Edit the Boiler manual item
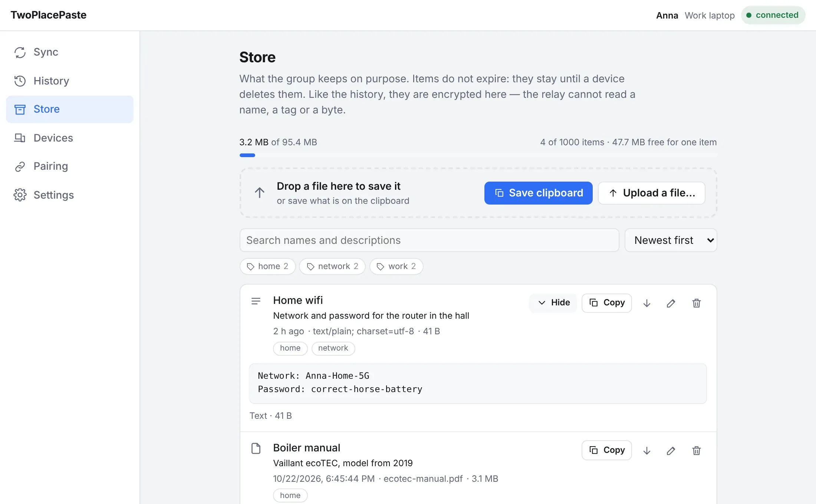Viewport: 816px width, 504px height. coord(671,451)
